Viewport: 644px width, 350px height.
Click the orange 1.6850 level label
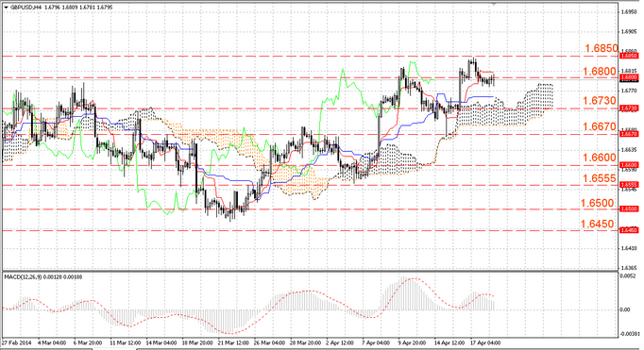tap(601, 48)
